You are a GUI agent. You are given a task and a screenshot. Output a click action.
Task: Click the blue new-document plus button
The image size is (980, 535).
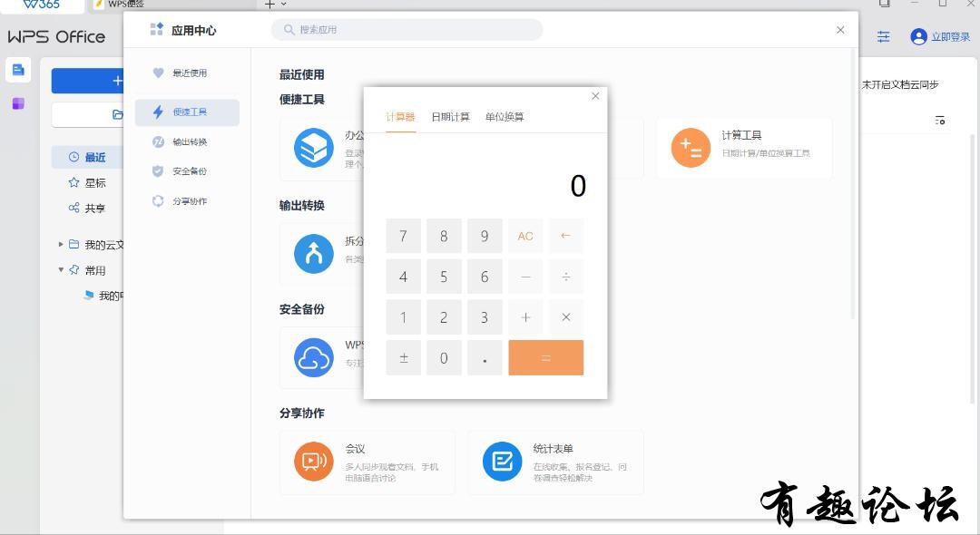click(x=87, y=81)
